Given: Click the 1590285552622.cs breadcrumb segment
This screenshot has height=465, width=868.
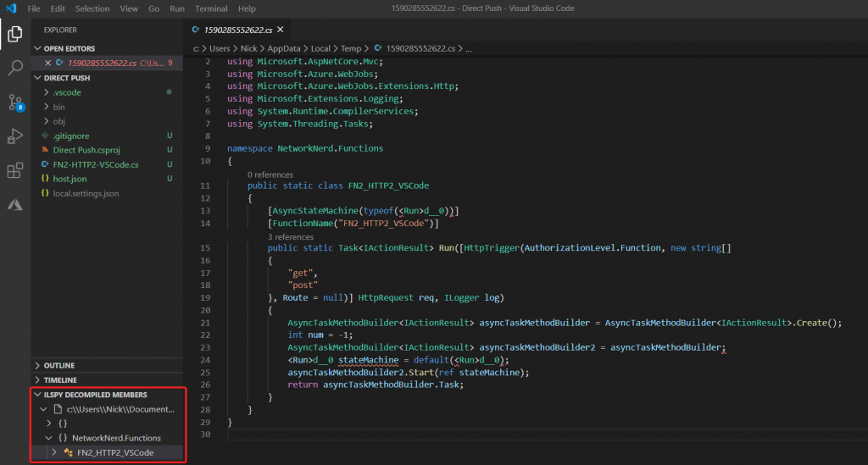Looking at the screenshot, I should point(420,48).
